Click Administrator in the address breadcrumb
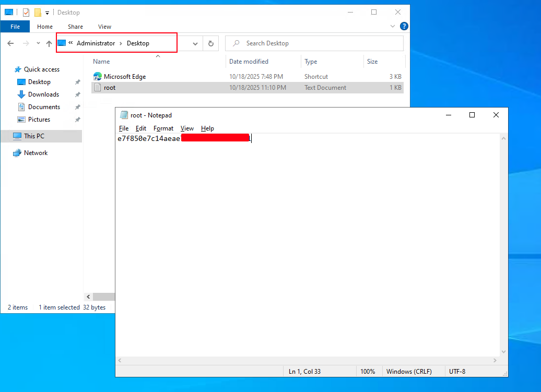The height and width of the screenshot is (392, 541). click(96, 43)
